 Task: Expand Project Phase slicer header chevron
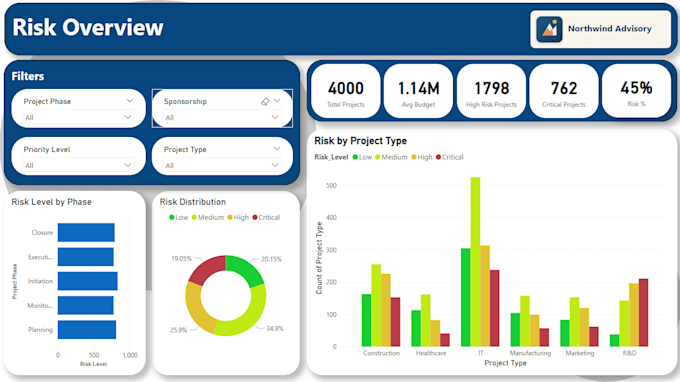[x=130, y=101]
